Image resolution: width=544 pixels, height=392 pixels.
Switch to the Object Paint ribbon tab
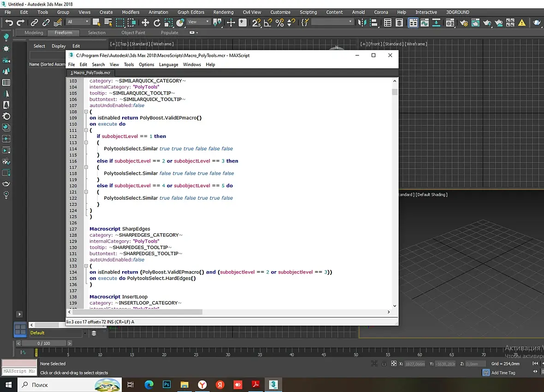pyautogui.click(x=133, y=33)
